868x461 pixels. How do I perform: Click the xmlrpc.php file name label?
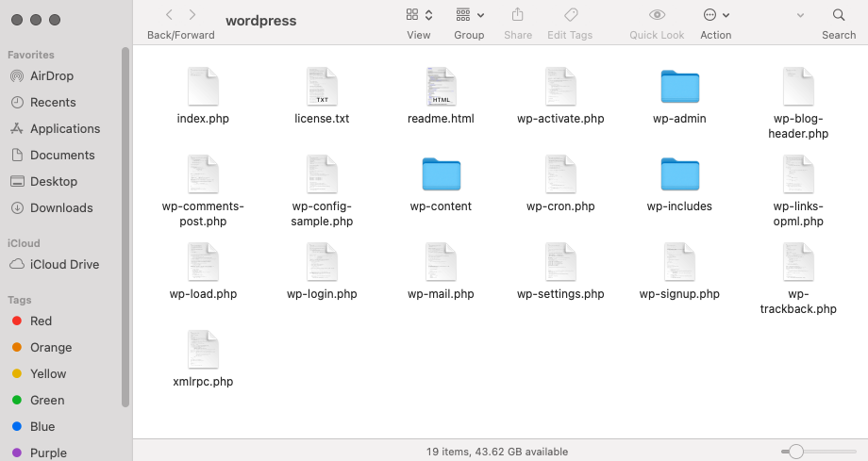tap(203, 382)
